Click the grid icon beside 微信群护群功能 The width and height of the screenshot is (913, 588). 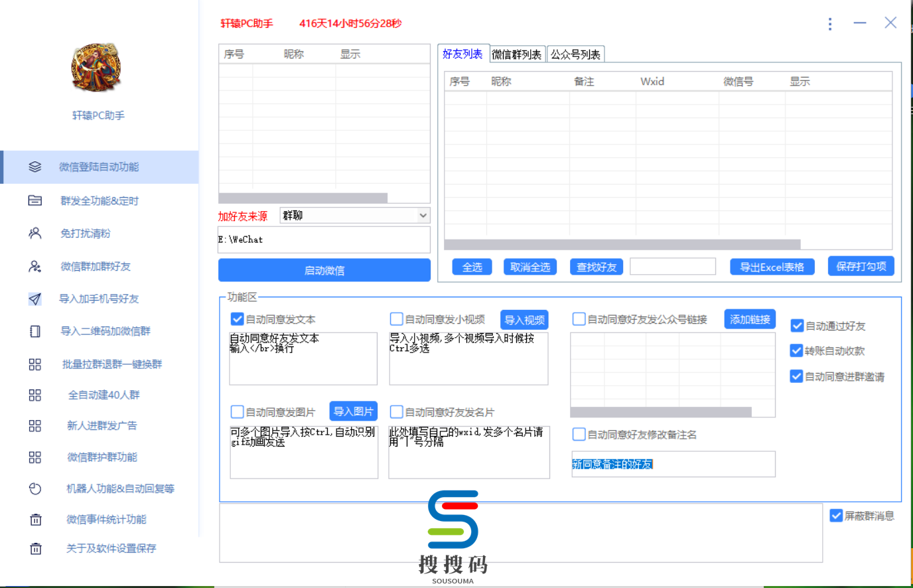point(35,457)
